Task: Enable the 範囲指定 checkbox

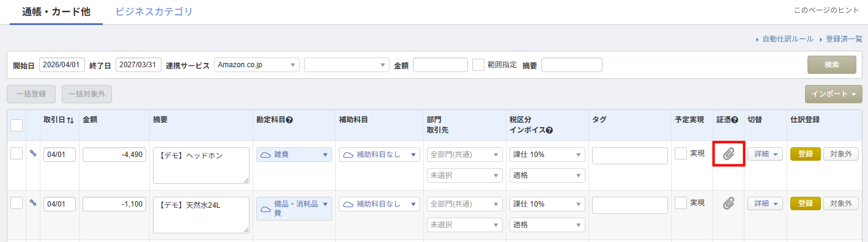Action: (x=478, y=65)
